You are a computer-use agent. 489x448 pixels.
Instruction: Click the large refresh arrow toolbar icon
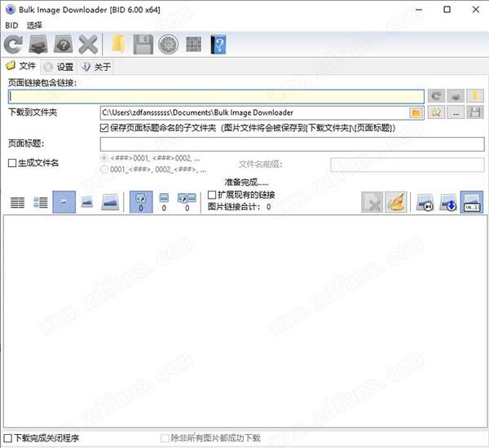pyautogui.click(x=13, y=45)
